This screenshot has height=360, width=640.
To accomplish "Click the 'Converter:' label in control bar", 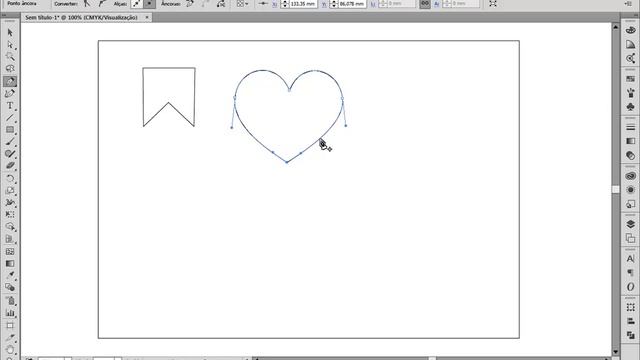I will point(66,4).
